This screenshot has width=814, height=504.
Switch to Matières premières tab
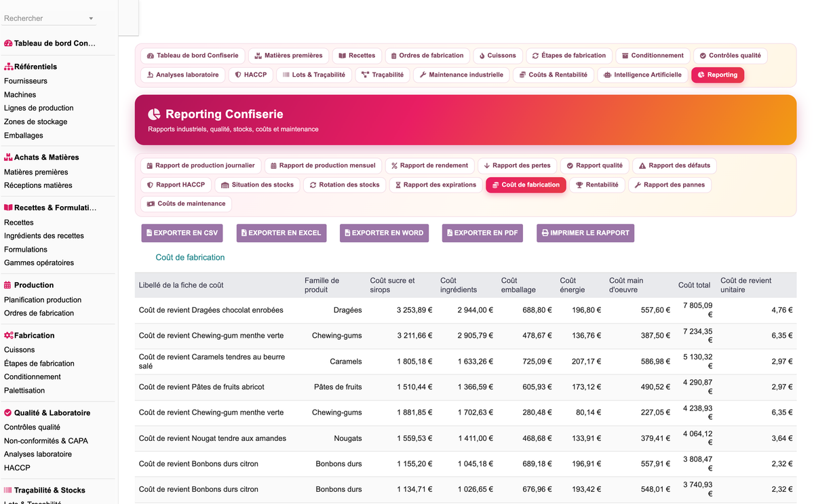[x=288, y=56]
